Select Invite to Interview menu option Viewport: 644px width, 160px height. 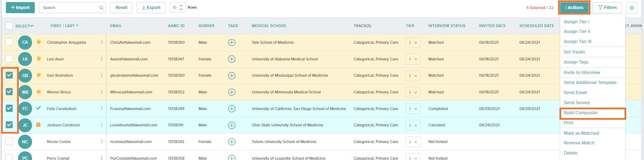tap(582, 73)
